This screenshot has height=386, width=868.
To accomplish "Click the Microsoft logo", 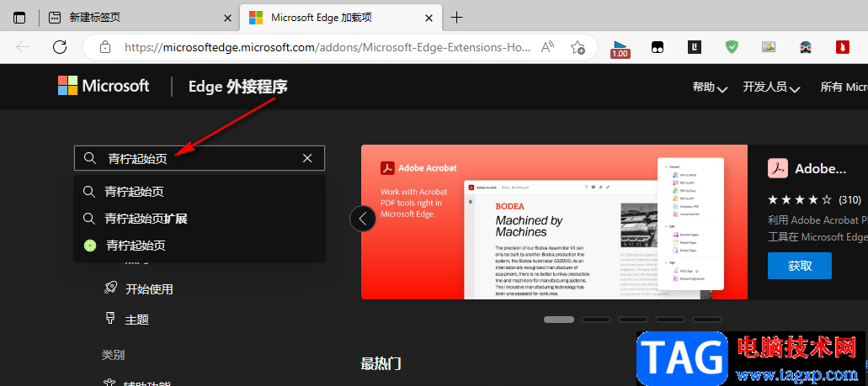I will (x=104, y=86).
